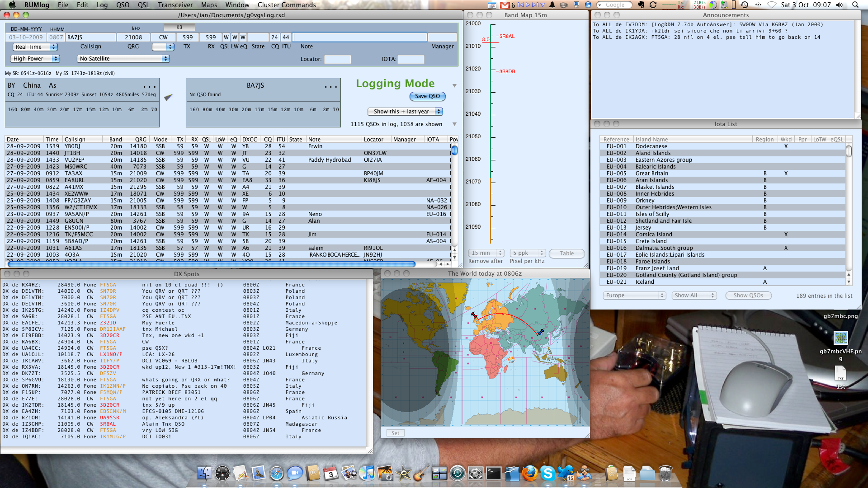Click the antenna direction icon beside China panel
The height and width of the screenshot is (488, 868).
tap(168, 97)
